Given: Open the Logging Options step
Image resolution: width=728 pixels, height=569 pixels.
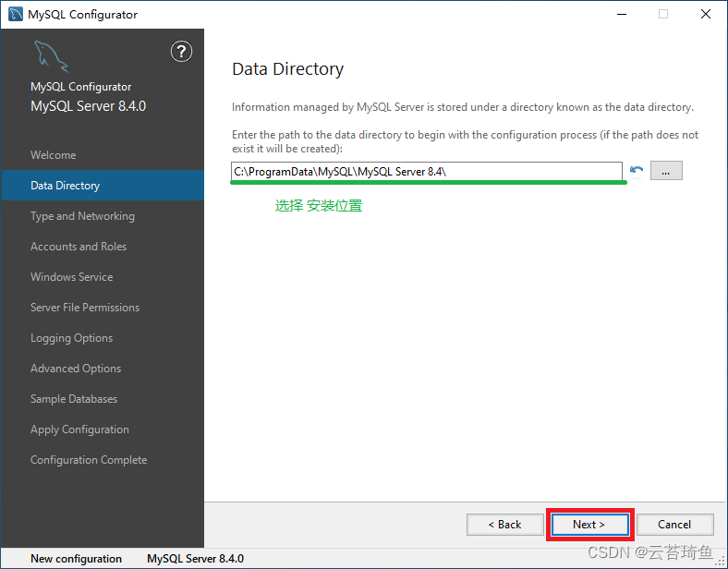Looking at the screenshot, I should pyautogui.click(x=103, y=338).
